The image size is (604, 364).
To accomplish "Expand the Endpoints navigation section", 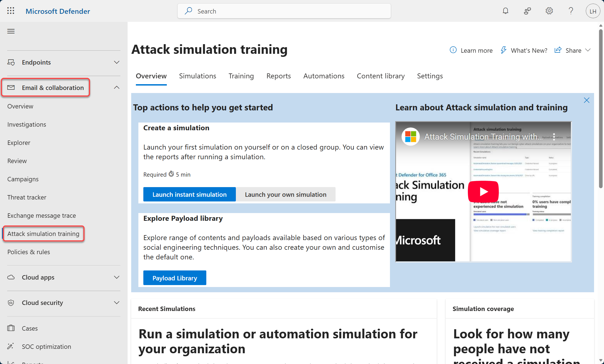I will [x=117, y=62].
